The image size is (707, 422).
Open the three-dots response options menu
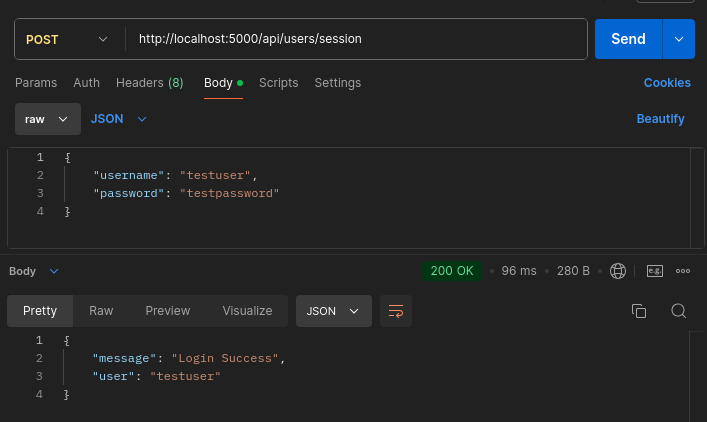(x=683, y=271)
